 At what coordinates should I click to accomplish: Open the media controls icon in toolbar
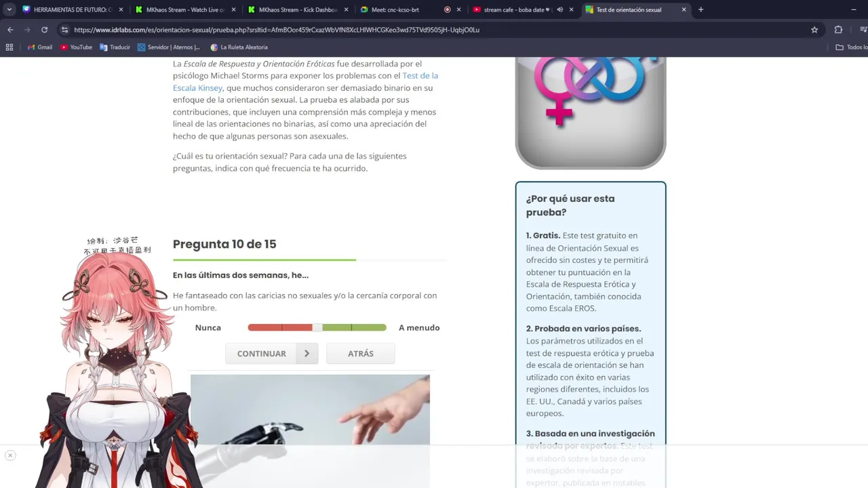tap(863, 30)
